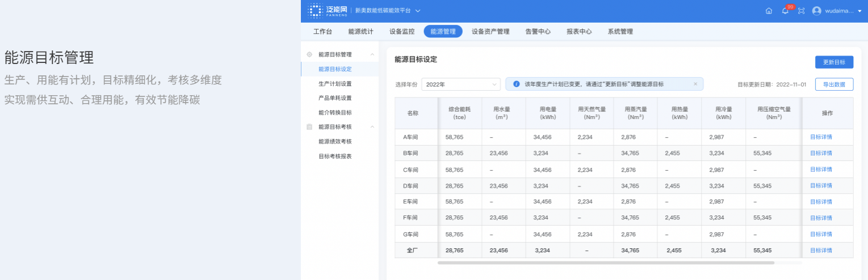This screenshot has height=280, width=868.
Task: Click the 用电量 column header
Action: click(x=547, y=113)
